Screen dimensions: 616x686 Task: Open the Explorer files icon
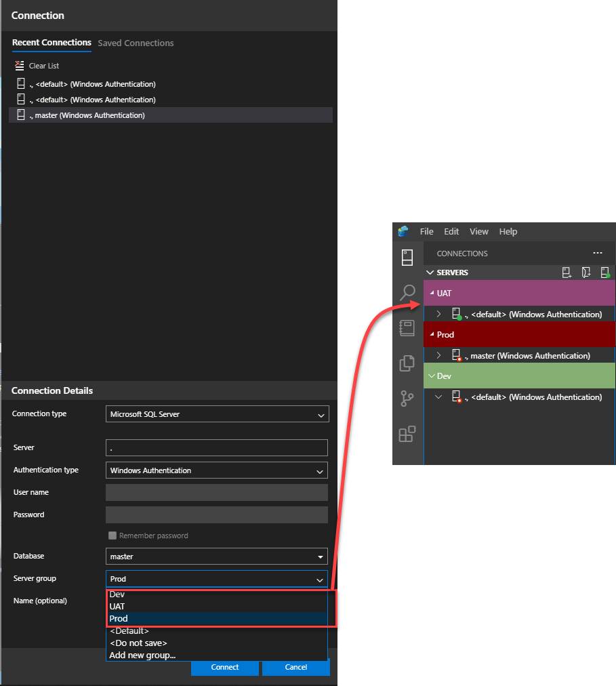(407, 363)
